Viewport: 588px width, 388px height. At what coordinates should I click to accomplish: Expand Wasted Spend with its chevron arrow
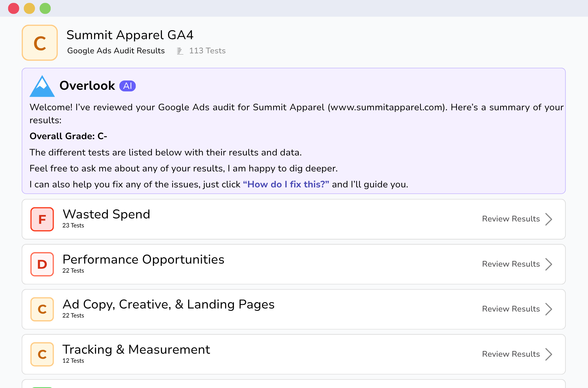coord(549,219)
